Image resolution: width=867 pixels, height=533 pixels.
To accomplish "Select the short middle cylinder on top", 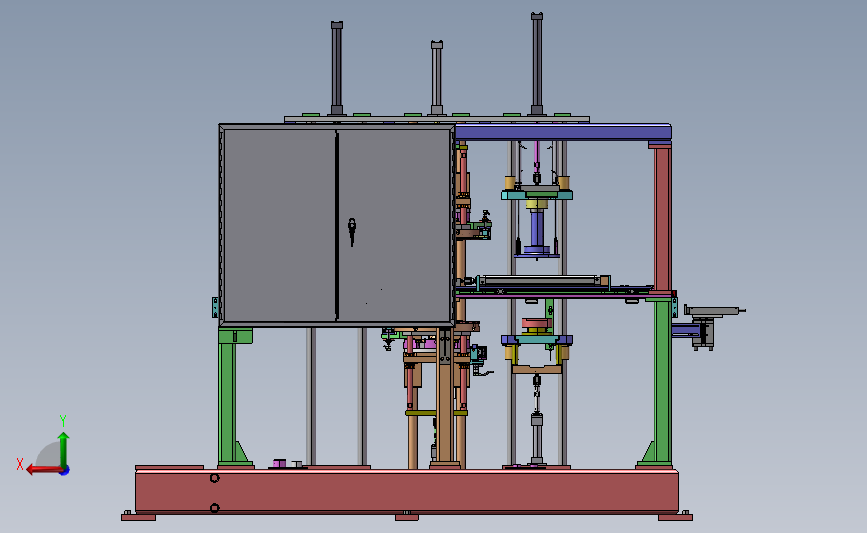I will 437,77.
